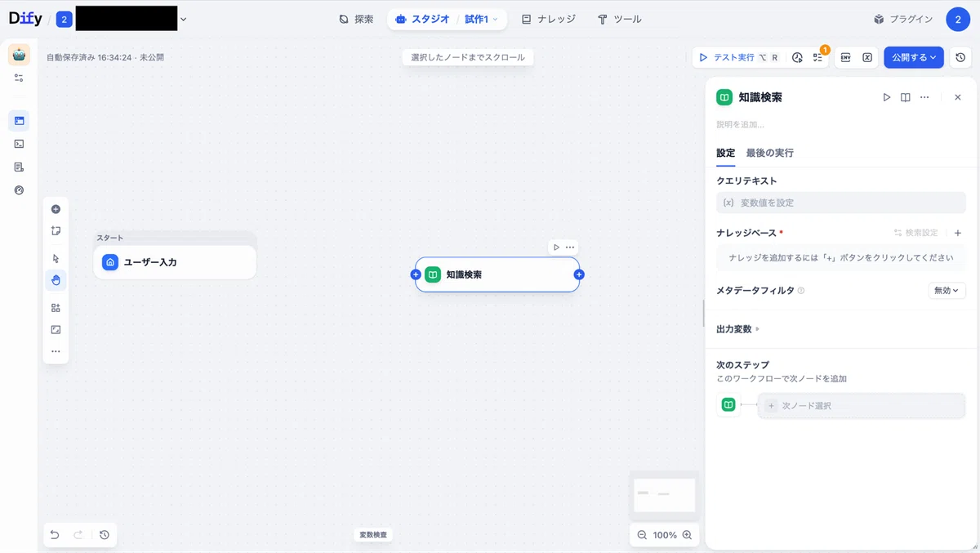Select the 知識検索 node on canvas

click(x=497, y=274)
